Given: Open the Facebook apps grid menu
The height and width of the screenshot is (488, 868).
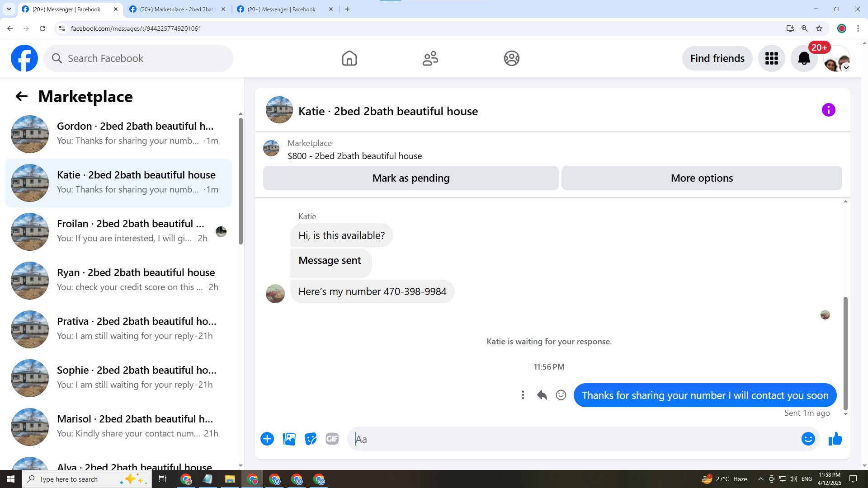Looking at the screenshot, I should point(771,58).
